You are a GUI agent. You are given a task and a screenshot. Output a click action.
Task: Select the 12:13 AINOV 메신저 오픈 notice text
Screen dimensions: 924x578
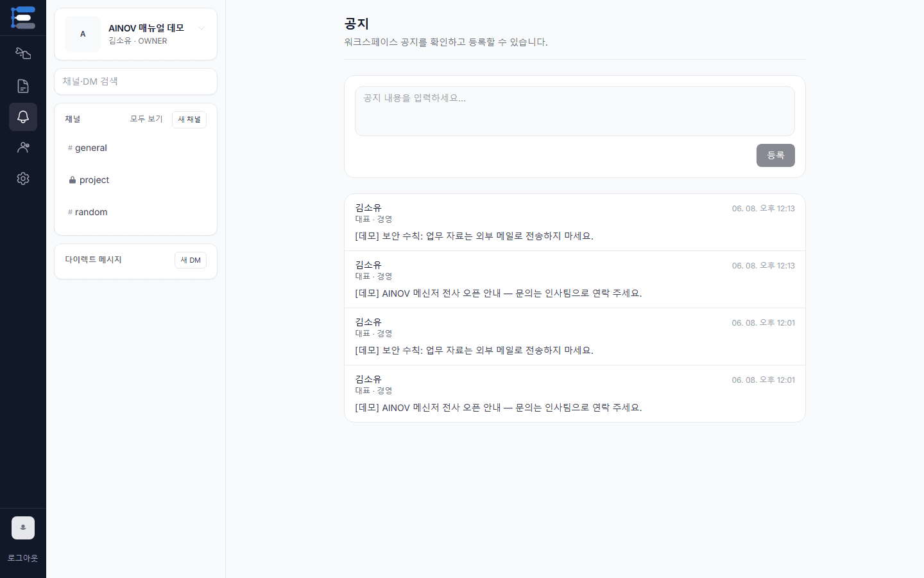(499, 293)
